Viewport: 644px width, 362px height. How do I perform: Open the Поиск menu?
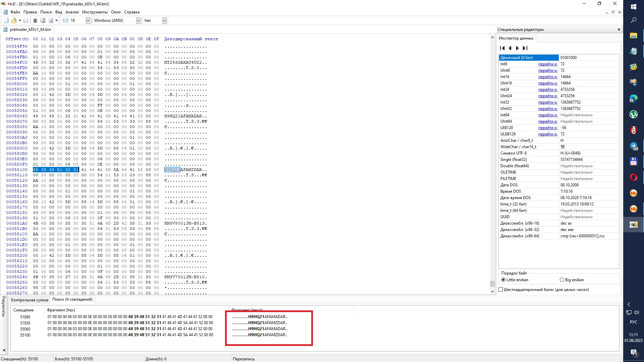click(x=46, y=12)
